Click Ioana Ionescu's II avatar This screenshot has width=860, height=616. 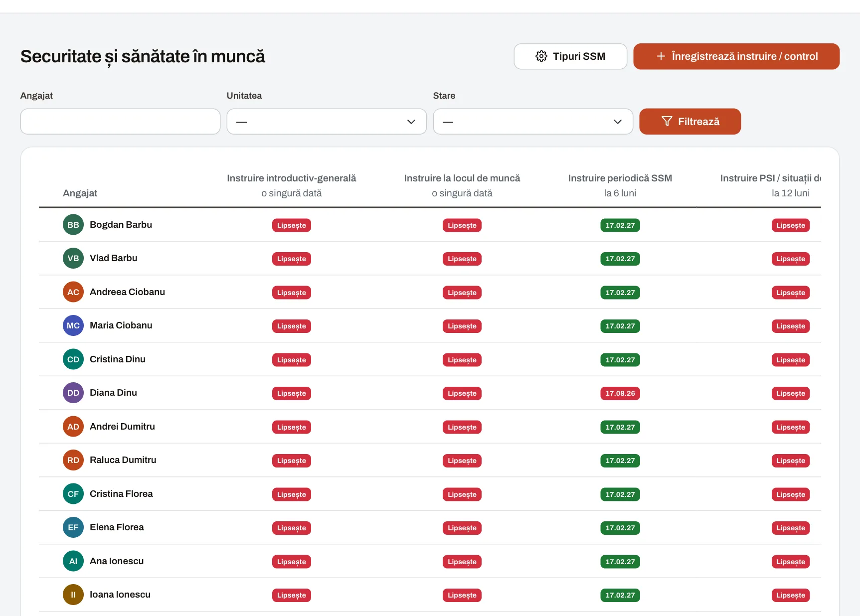point(73,595)
